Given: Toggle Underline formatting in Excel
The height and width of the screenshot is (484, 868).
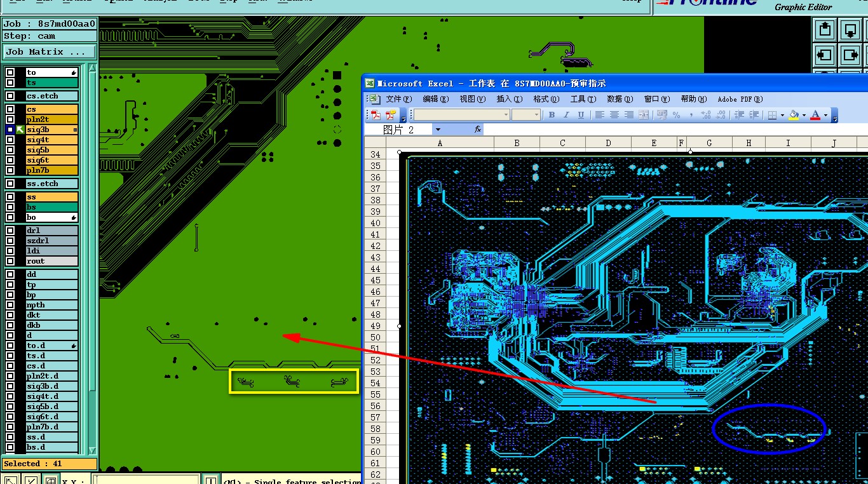Looking at the screenshot, I should point(581,115).
